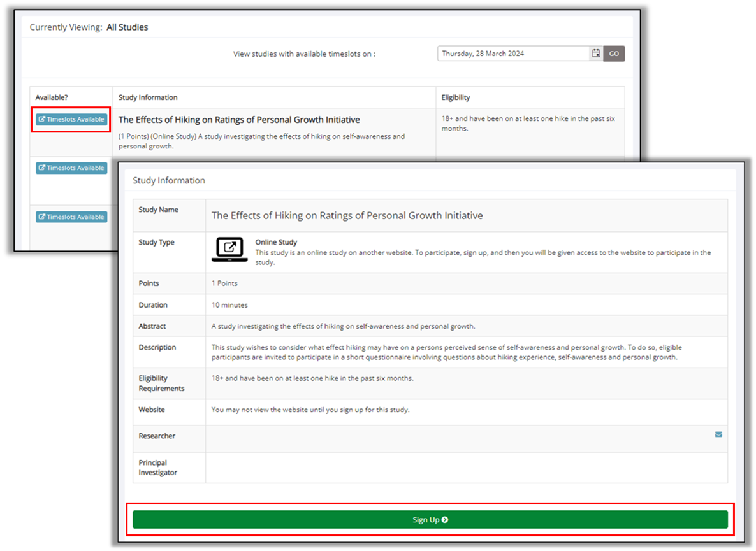Image resolution: width=756 pixels, height=551 pixels.
Task: Click the arrow icon inside the Sign Up button
Action: (445, 520)
